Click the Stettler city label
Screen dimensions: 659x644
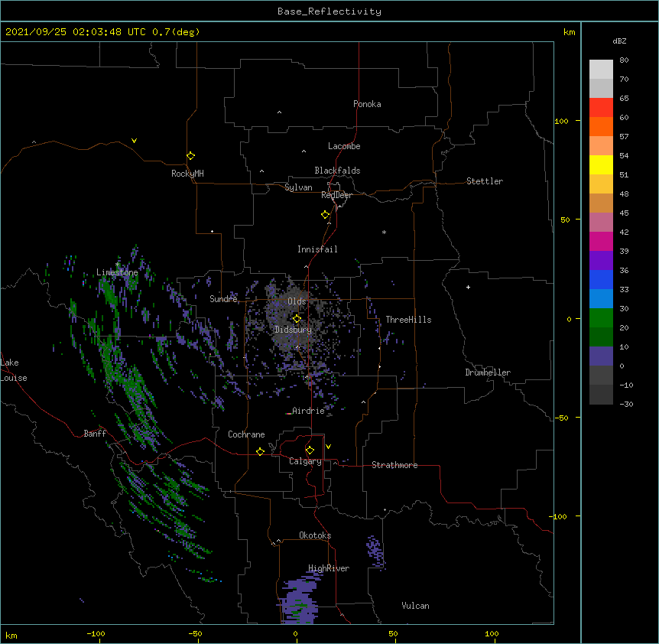click(x=484, y=181)
